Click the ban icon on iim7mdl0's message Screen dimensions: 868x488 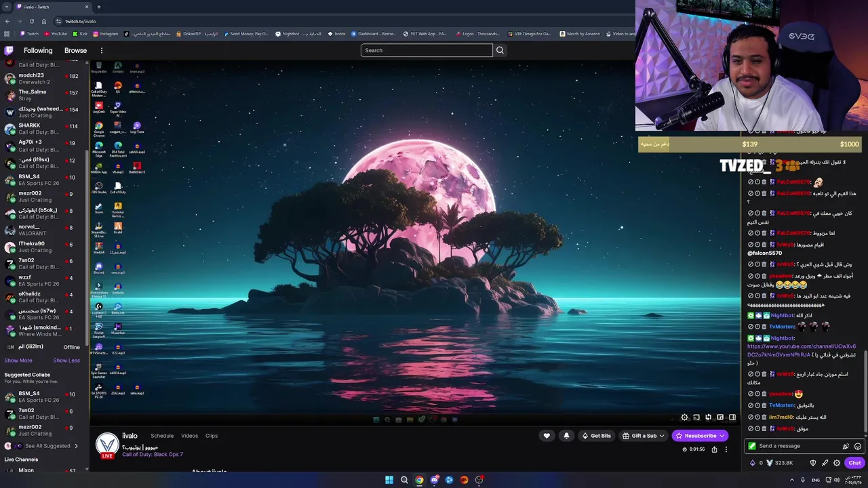[x=751, y=418]
